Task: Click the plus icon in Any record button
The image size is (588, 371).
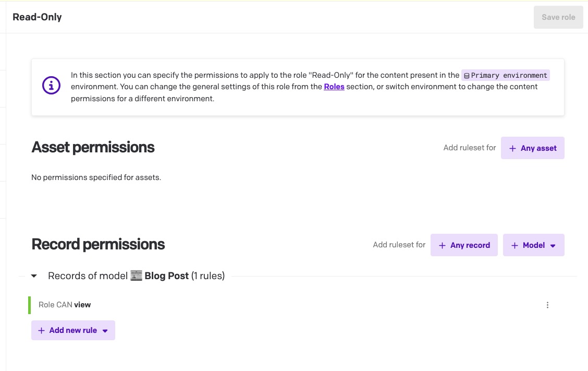Action: (x=442, y=246)
